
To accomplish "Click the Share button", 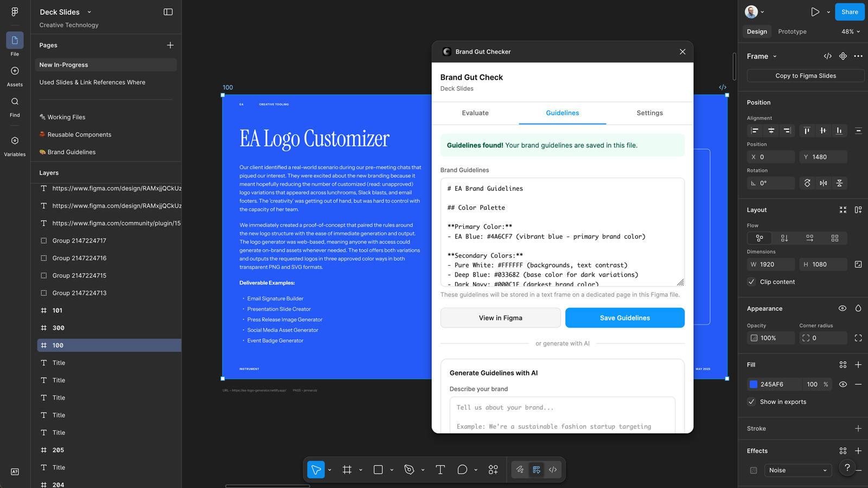I will (x=850, y=12).
